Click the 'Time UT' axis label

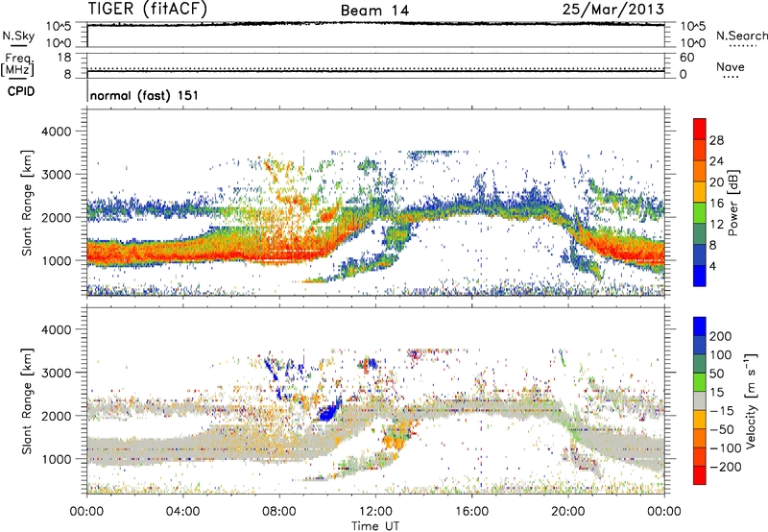375,525
